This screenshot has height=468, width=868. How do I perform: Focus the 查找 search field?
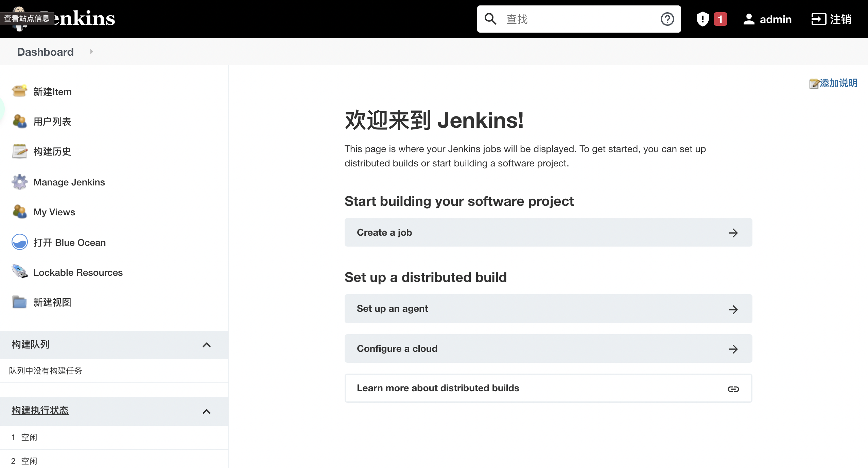click(578, 19)
